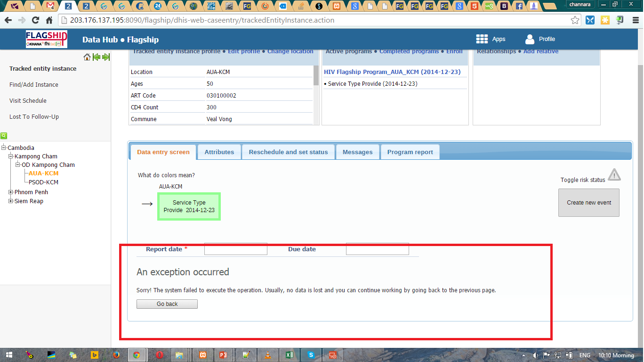This screenshot has width=644, height=362.
Task: Reload the page with the browser refresh icon
Action: point(35,20)
